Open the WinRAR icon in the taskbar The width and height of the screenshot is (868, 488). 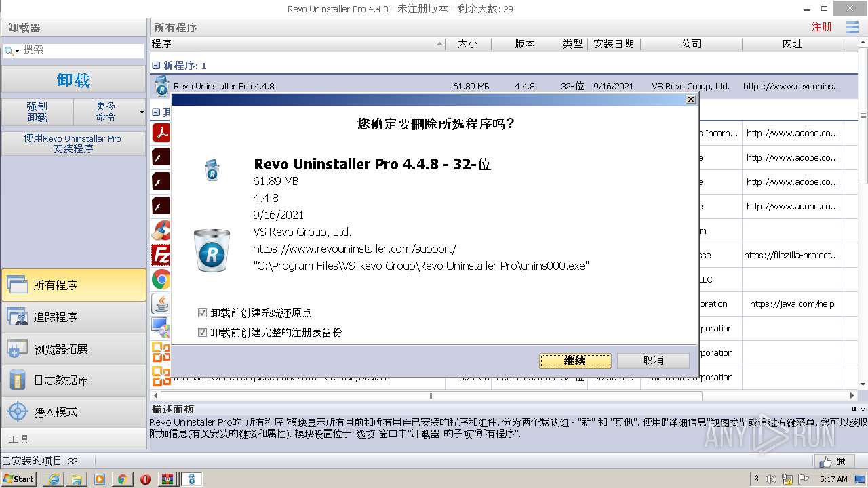point(167,479)
